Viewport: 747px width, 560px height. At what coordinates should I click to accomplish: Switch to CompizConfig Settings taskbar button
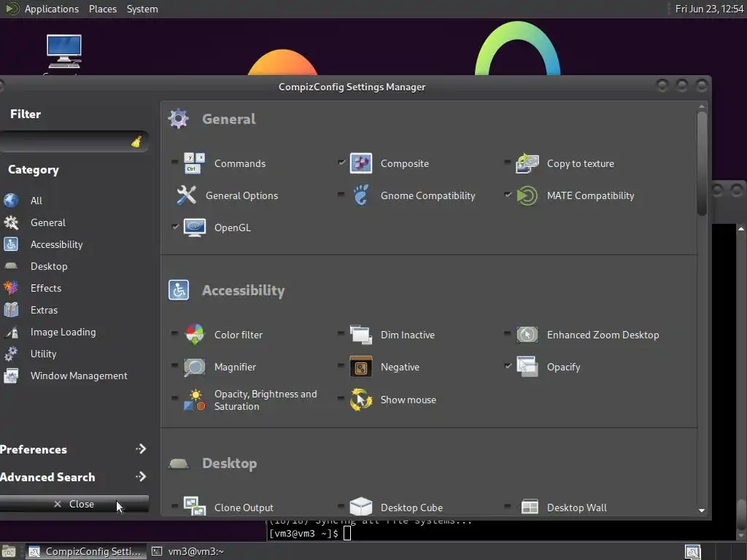click(86, 551)
